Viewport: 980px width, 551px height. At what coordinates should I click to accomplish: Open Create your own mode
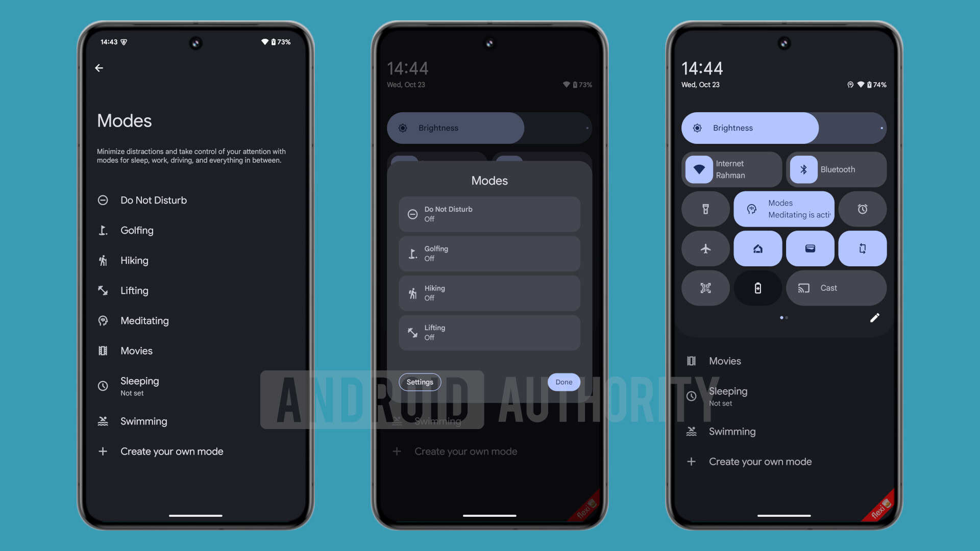coord(171,451)
